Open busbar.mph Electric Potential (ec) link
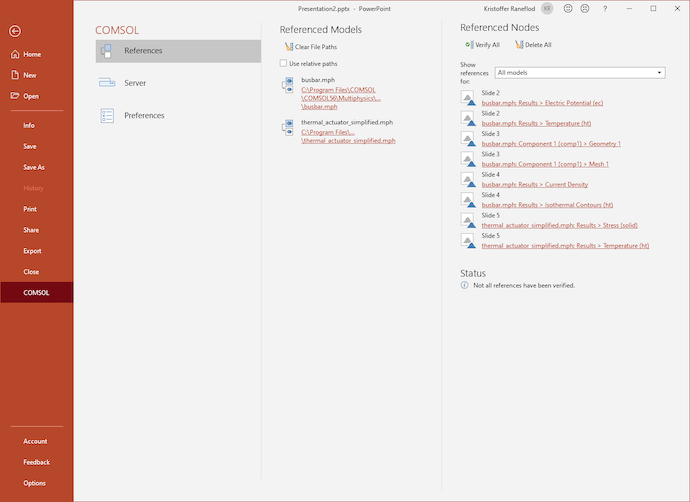This screenshot has height=502, width=690. [x=542, y=103]
